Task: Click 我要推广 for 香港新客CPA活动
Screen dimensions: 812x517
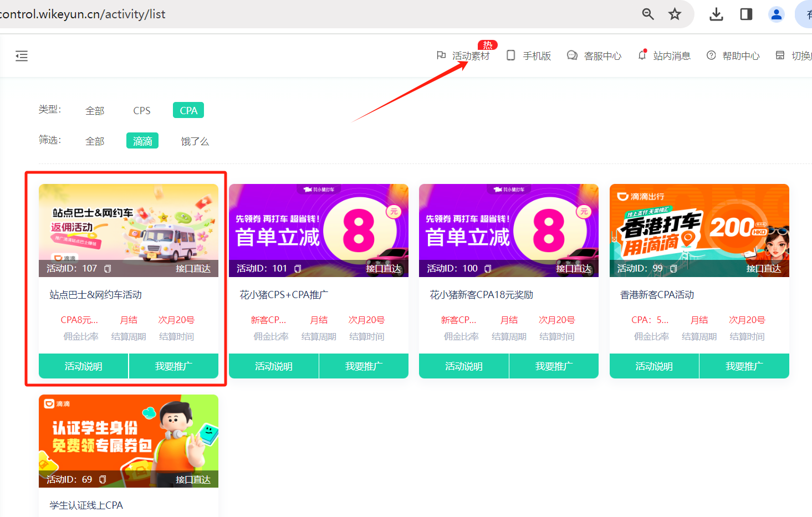Action: [x=744, y=366]
